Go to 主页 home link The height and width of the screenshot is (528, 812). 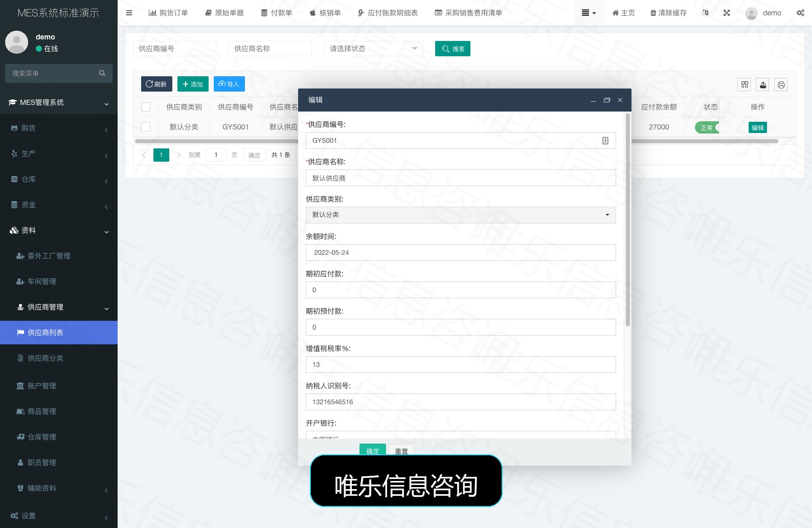623,13
